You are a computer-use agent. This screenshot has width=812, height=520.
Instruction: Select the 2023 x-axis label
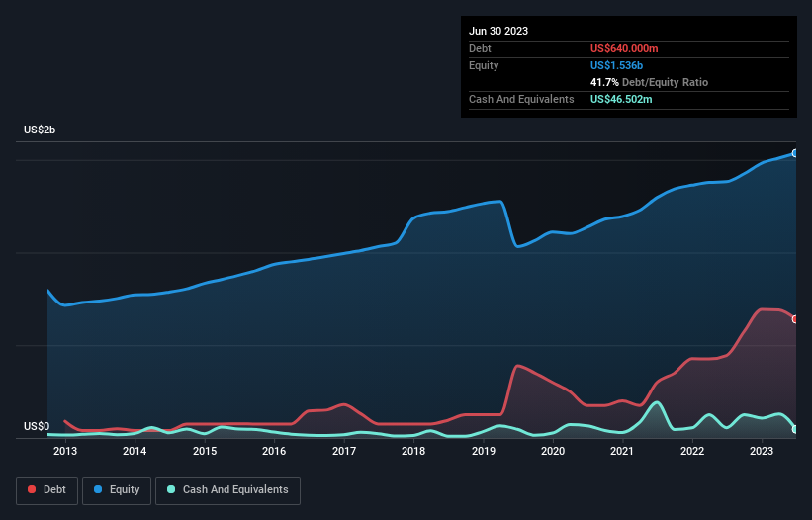762,452
